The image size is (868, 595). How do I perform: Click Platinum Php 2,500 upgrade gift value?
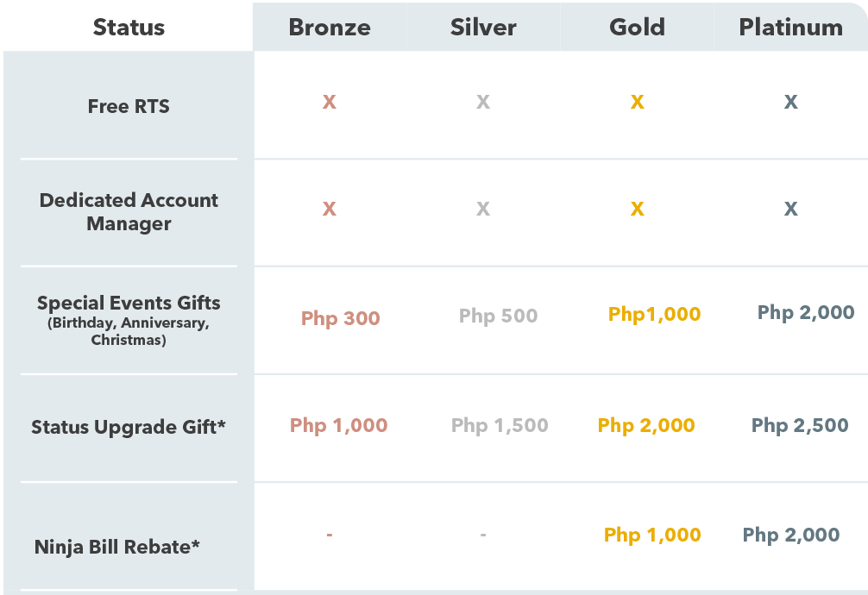[x=800, y=425]
